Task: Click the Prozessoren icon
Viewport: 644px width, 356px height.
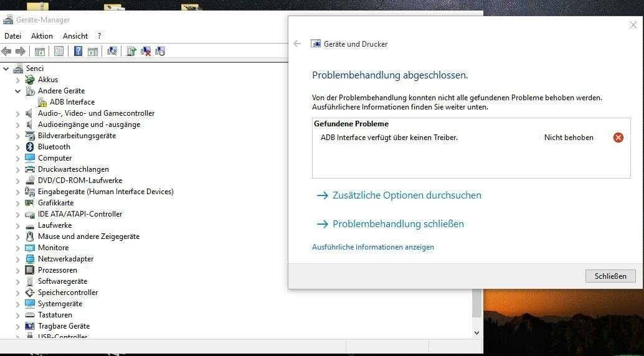Action: coord(29,270)
